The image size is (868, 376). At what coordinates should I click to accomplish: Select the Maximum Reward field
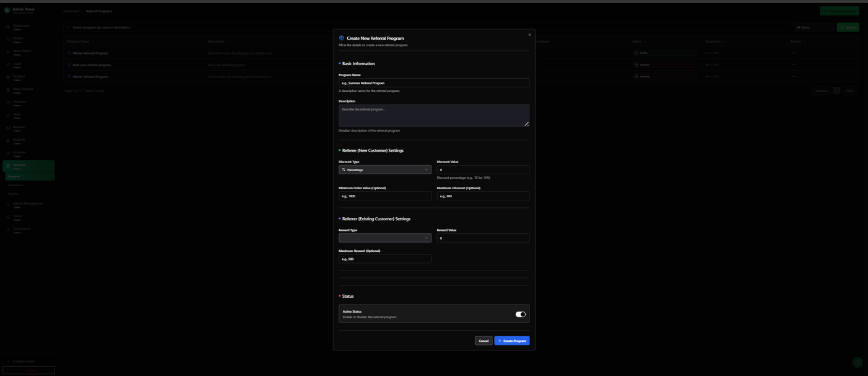[x=384, y=259]
